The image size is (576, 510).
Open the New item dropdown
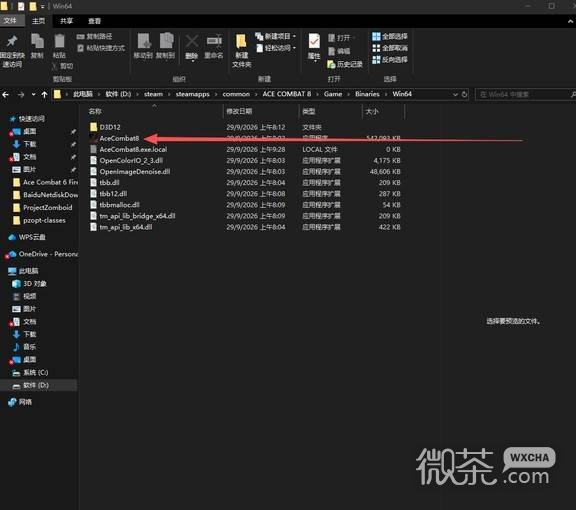276,36
